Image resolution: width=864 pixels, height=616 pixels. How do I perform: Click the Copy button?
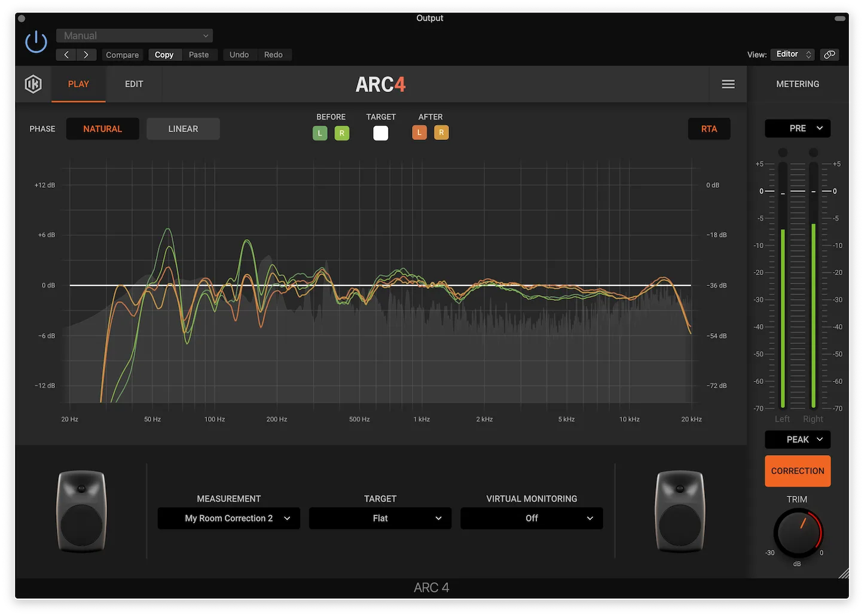point(164,54)
